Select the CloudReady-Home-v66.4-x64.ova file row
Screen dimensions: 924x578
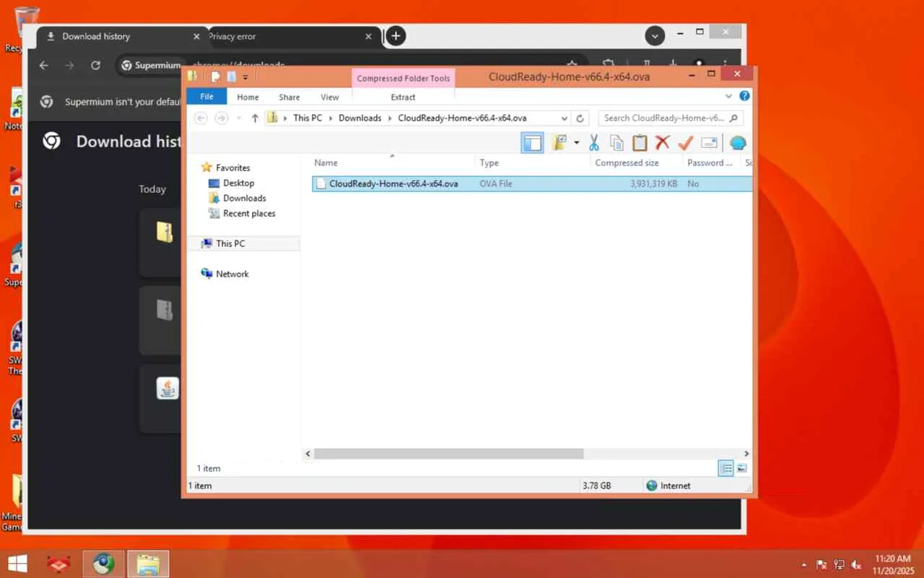click(x=532, y=184)
